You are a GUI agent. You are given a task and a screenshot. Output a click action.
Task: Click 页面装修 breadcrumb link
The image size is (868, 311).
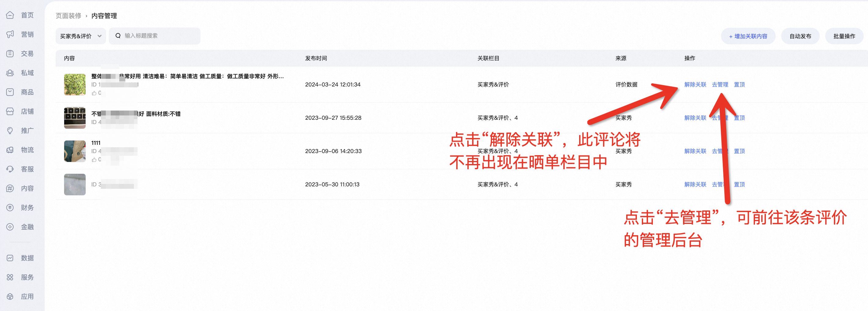point(68,16)
